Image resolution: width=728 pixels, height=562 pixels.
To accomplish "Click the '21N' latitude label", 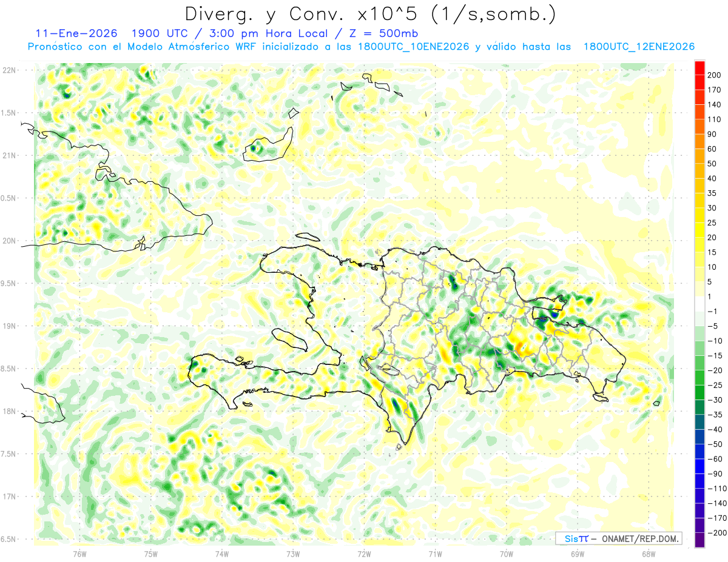I will coord(9,155).
